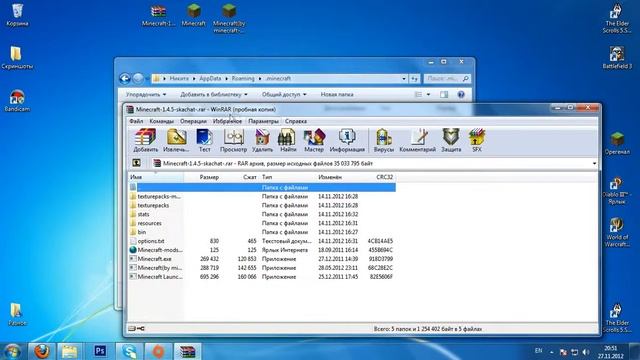640x360 pixels.
Task: Go up one level in WinRAR
Action: coord(136,163)
